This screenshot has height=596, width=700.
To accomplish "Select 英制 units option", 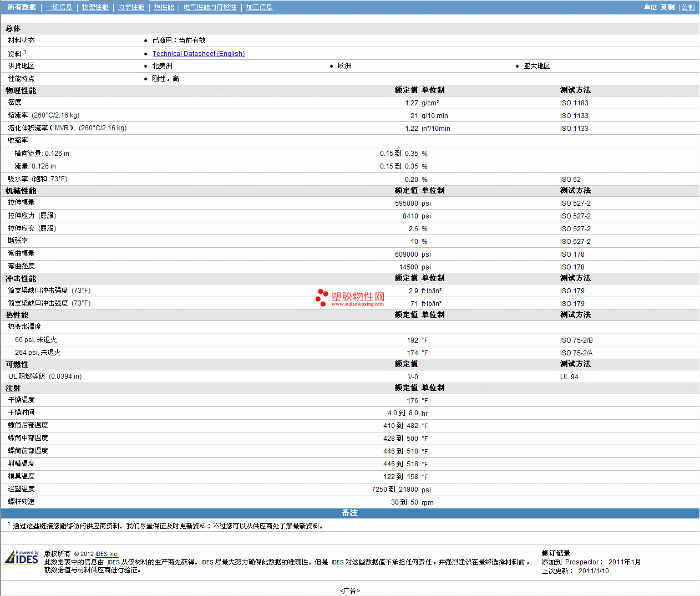I will [667, 7].
